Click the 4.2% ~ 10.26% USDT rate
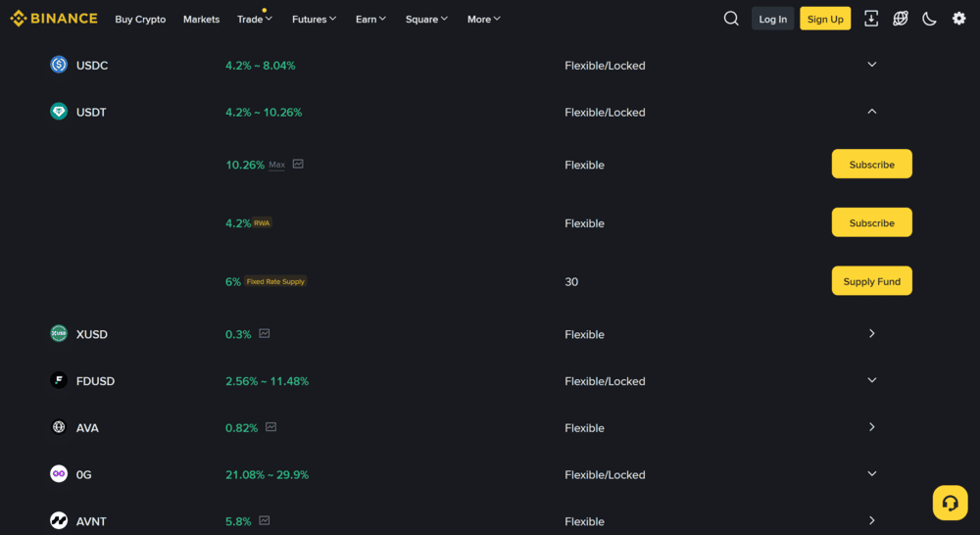The image size is (980, 535). (x=264, y=113)
